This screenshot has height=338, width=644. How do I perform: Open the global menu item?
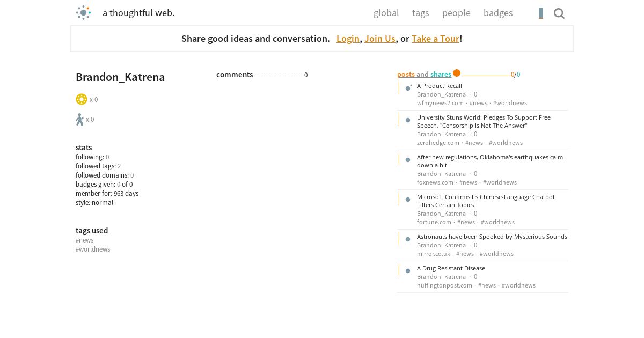[x=386, y=13]
